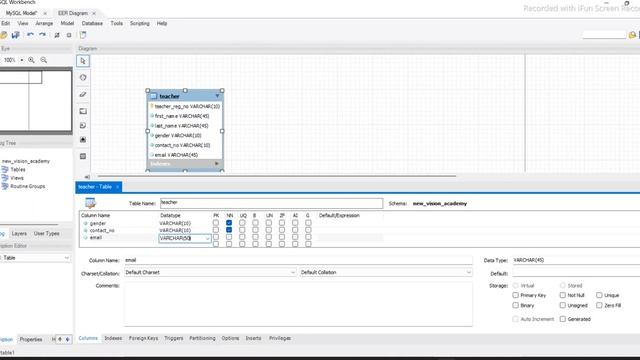Open the Scripting menu
640x360 pixels.
pos(140,23)
